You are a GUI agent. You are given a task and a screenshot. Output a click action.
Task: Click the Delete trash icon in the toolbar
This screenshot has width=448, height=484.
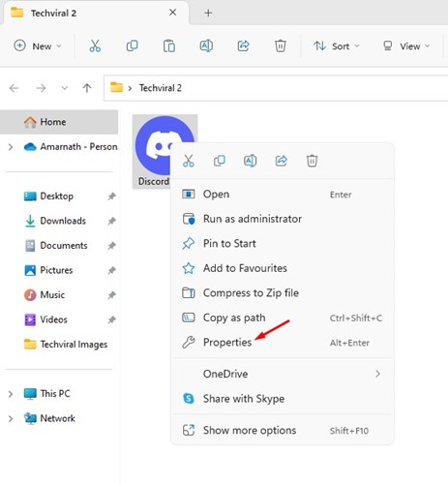click(281, 45)
